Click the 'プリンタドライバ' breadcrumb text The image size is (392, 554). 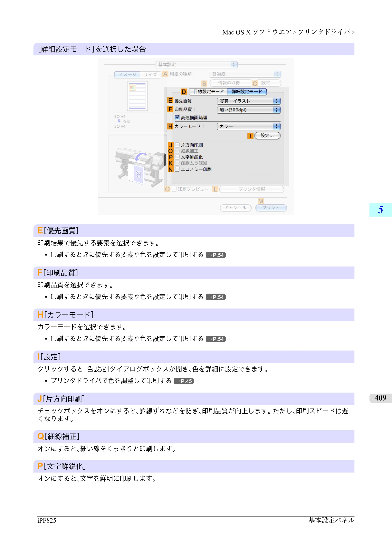coord(324,32)
